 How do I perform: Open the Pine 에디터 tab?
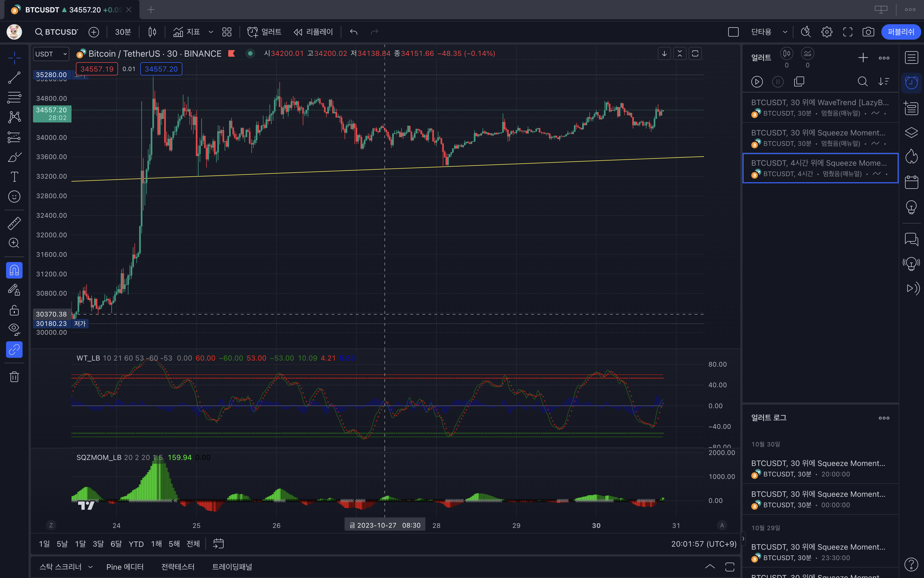pos(125,567)
